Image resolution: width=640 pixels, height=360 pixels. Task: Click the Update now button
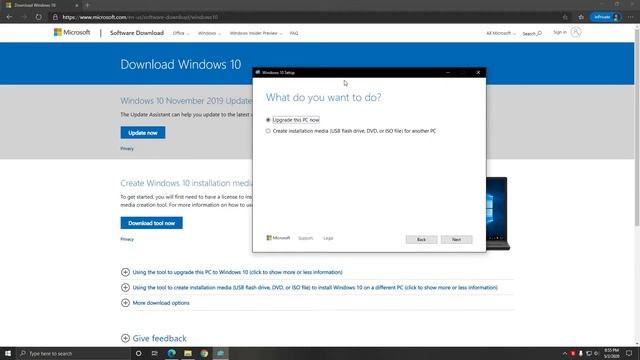click(x=143, y=133)
